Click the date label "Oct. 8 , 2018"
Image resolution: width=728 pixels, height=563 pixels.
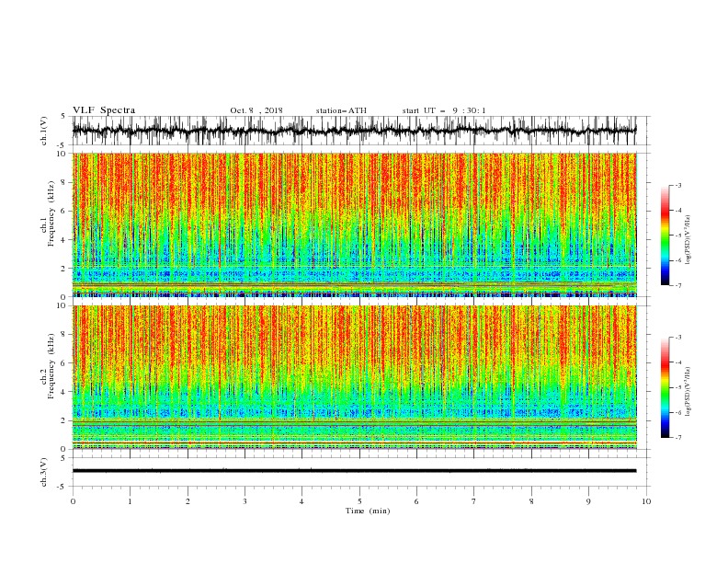pos(256,110)
